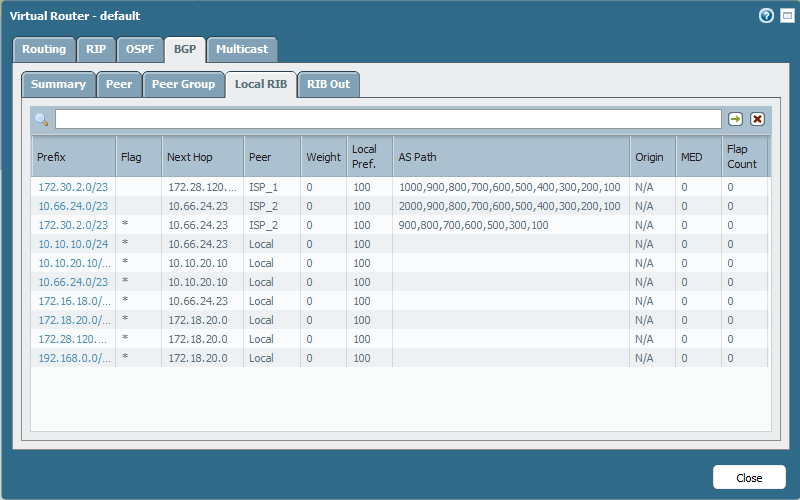This screenshot has width=800, height=500.
Task: Click the magnifying glass search icon
Action: 42,119
